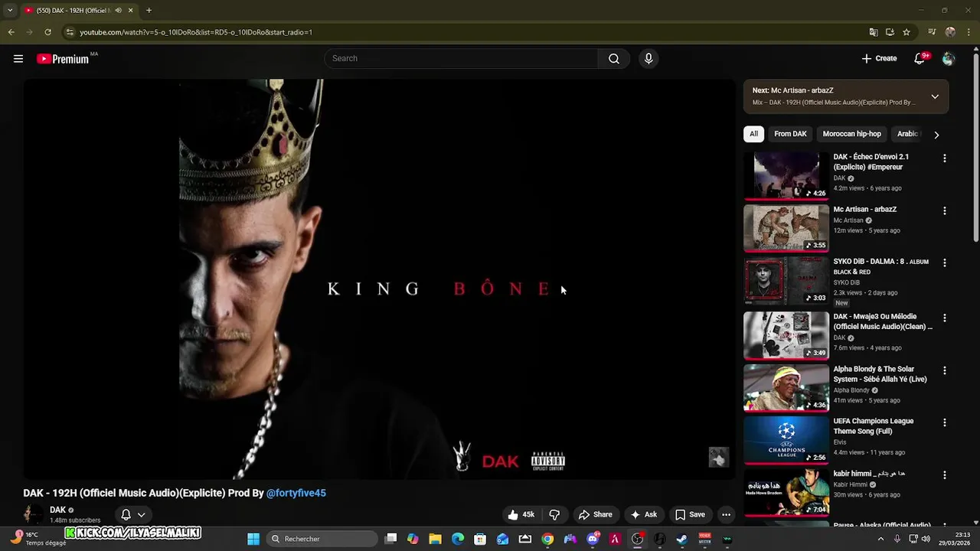Click the Create button

(879, 59)
